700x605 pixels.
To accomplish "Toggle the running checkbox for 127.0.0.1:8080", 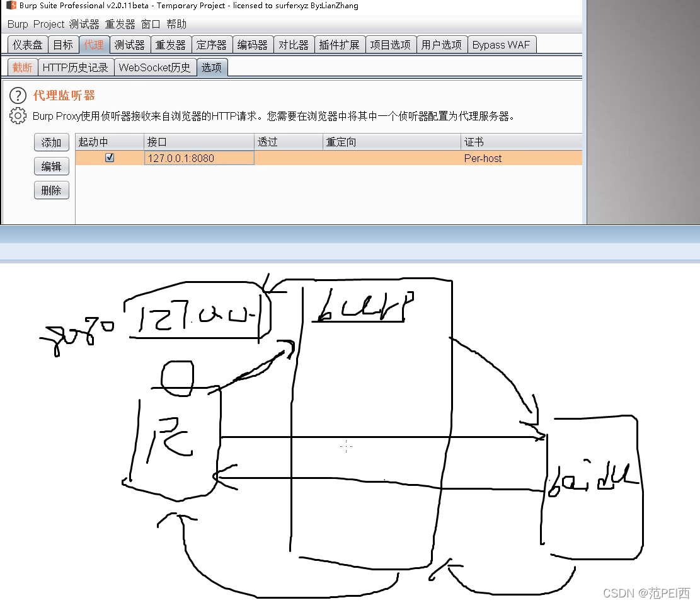I will pos(110,158).
